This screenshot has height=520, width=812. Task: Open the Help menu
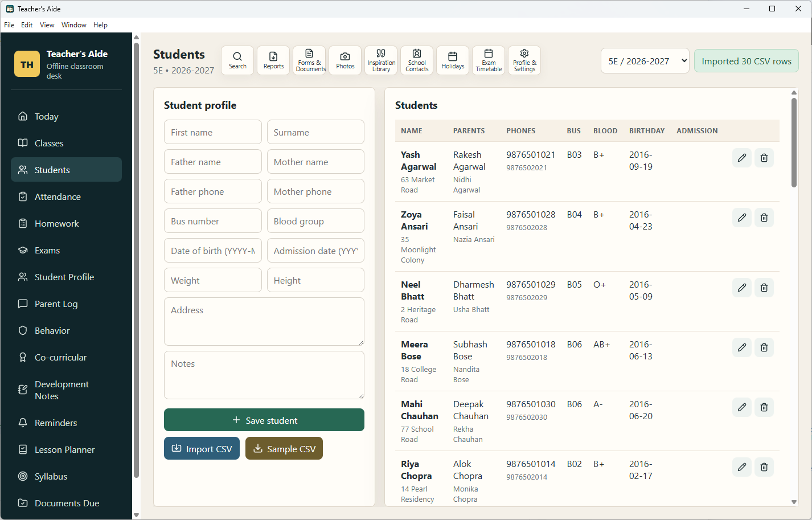click(x=100, y=25)
